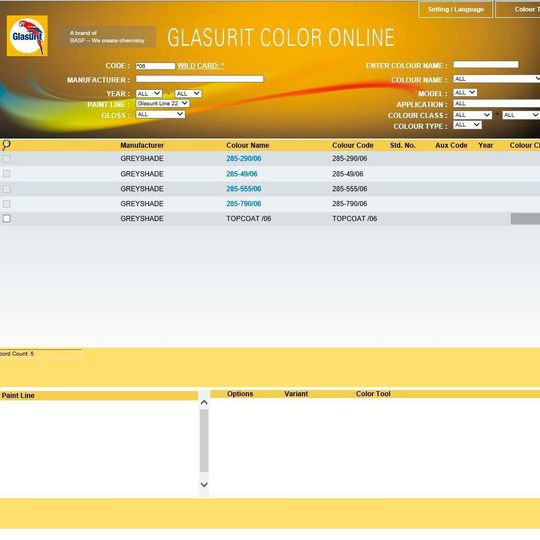
Task: Click the Paint Line panel scrollbar thumb
Action: (204, 440)
